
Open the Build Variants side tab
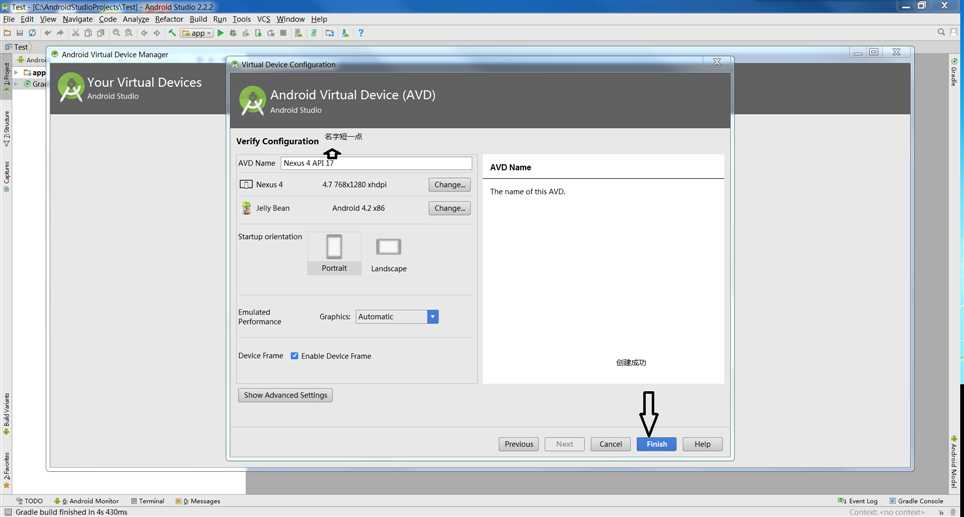click(6, 414)
